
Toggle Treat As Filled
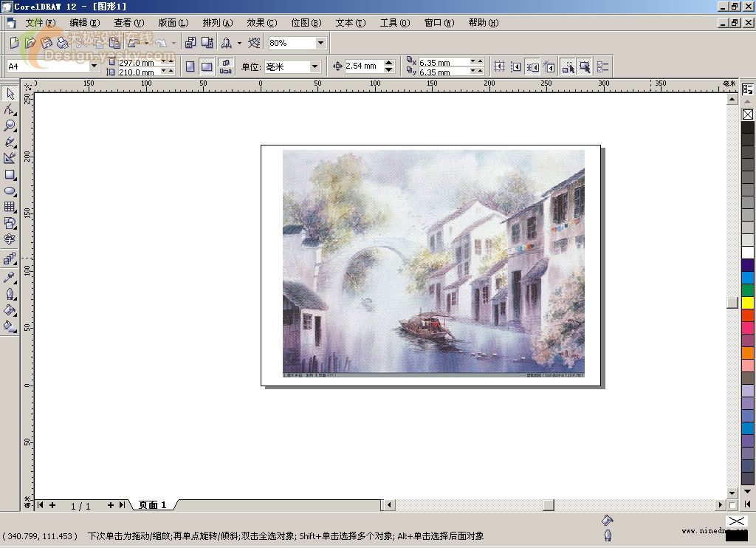point(585,66)
